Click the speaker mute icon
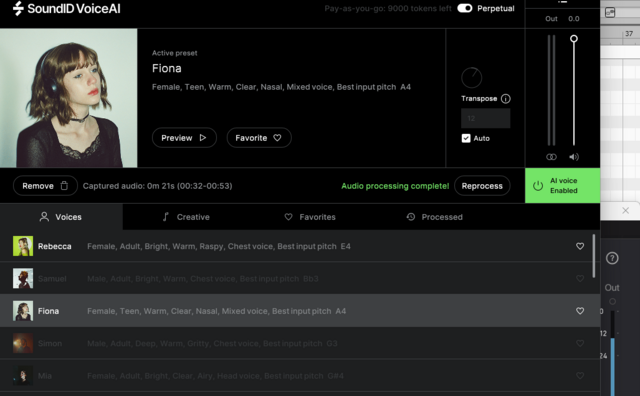 (x=574, y=157)
